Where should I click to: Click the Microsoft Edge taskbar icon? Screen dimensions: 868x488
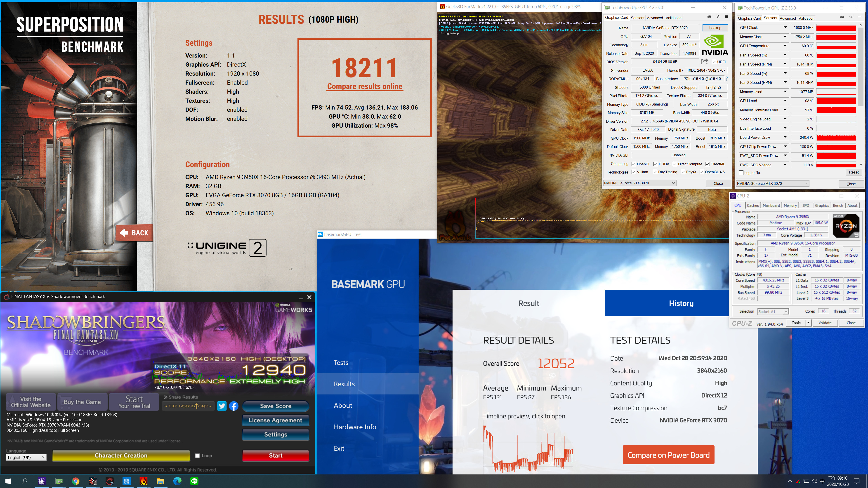[x=177, y=481]
